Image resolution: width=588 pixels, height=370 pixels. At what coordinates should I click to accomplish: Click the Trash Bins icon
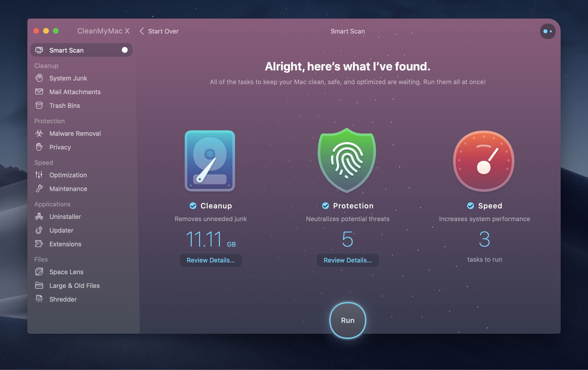click(x=39, y=106)
